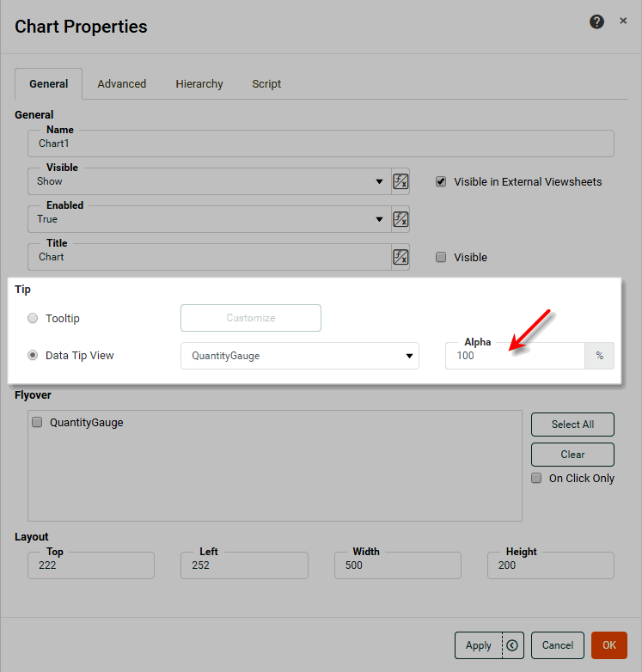Click the Apply options arrow icon
The width and height of the screenshot is (642, 672).
(x=512, y=645)
